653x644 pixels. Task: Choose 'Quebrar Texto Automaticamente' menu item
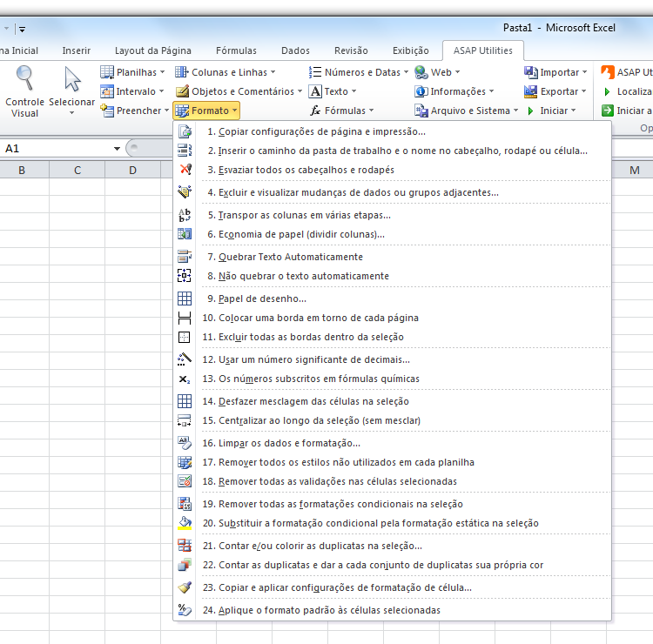coord(393,257)
